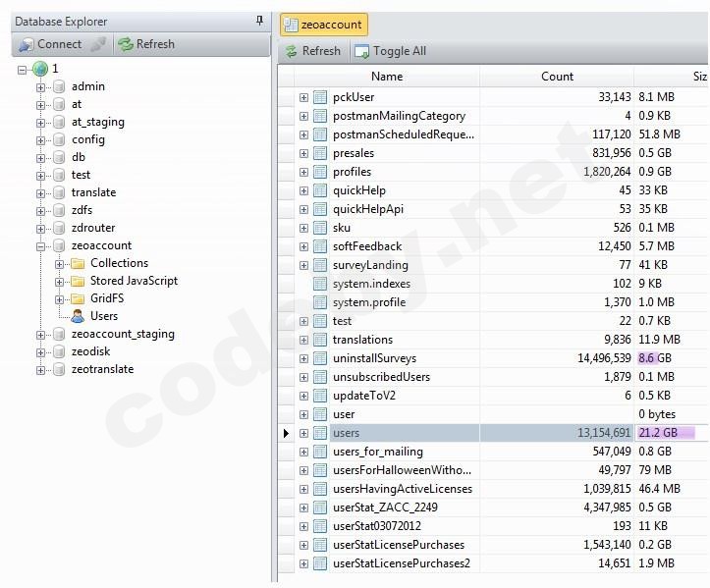Image resolution: width=710 pixels, height=588 pixels.
Task: Pin the Database Explorer panel
Action: (259, 21)
